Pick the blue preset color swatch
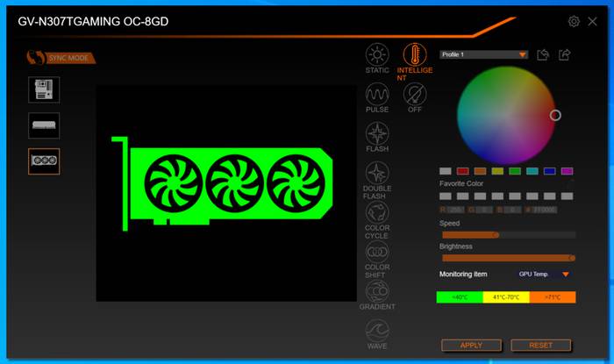The height and width of the screenshot is (364, 614). coord(549,171)
